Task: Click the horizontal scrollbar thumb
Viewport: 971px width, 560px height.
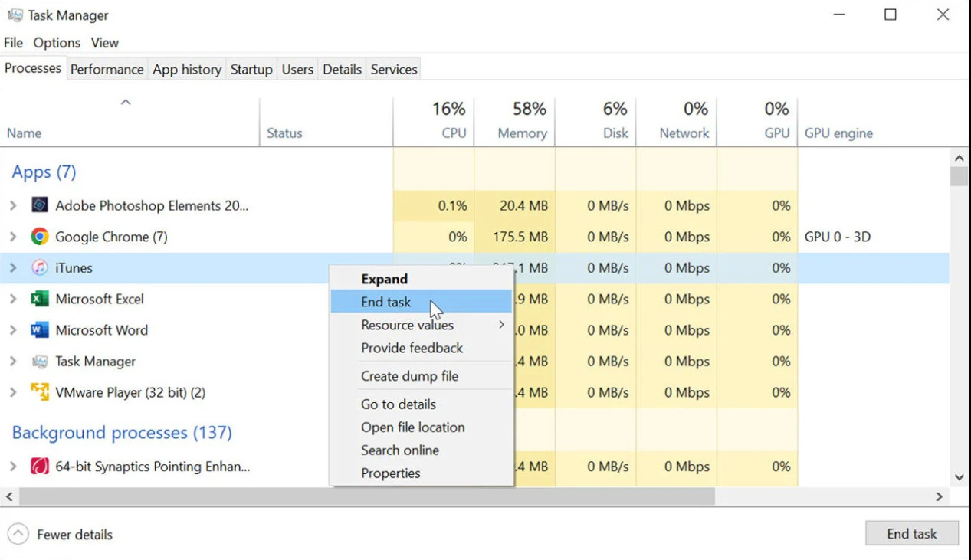Action: click(x=367, y=496)
